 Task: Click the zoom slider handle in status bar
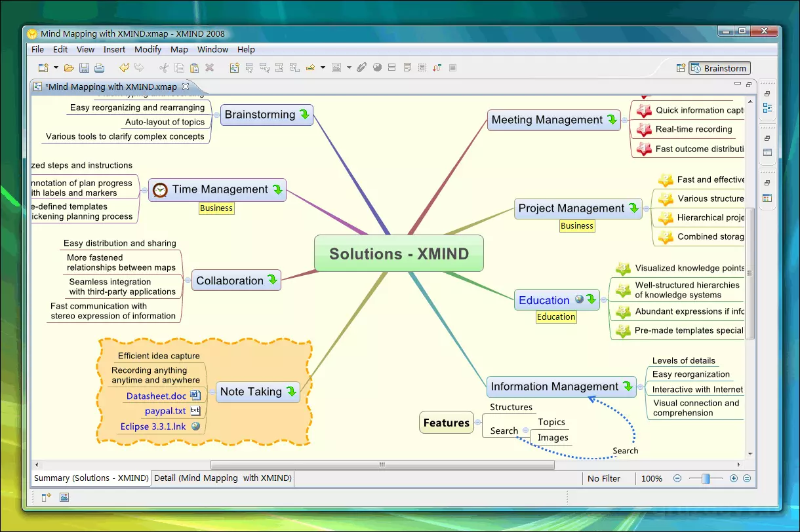coord(706,479)
